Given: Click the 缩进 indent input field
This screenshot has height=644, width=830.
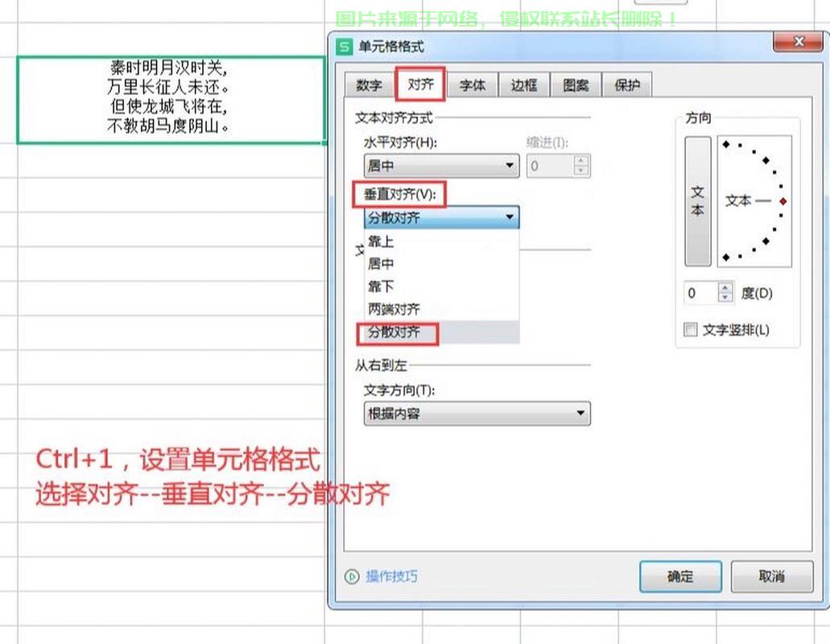Looking at the screenshot, I should (551, 166).
